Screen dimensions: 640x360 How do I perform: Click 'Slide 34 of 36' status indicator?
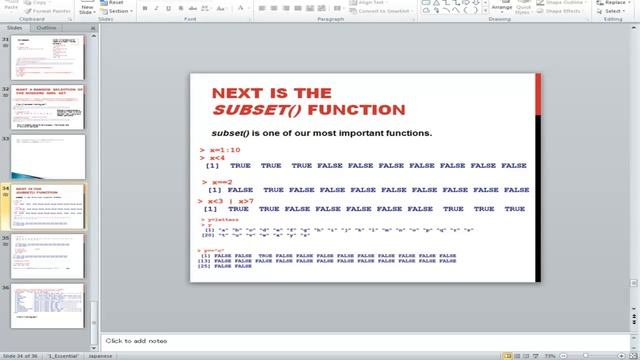click(20, 356)
